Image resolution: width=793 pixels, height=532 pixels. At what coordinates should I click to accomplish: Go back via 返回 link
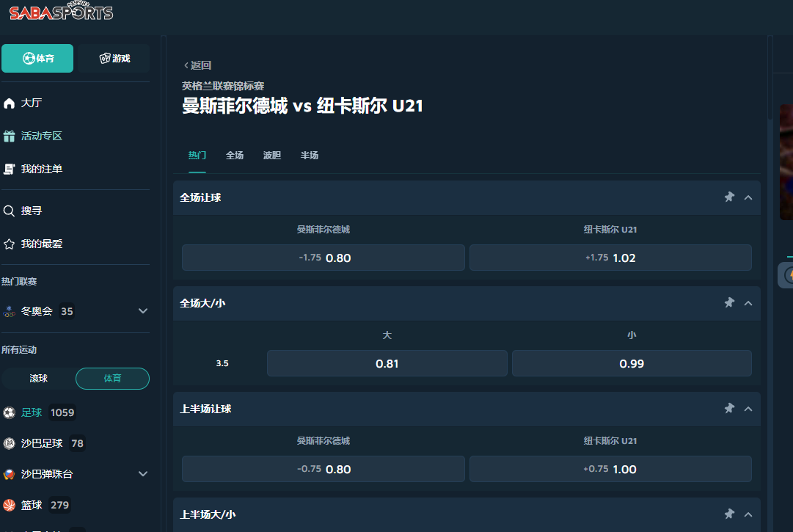coord(197,65)
